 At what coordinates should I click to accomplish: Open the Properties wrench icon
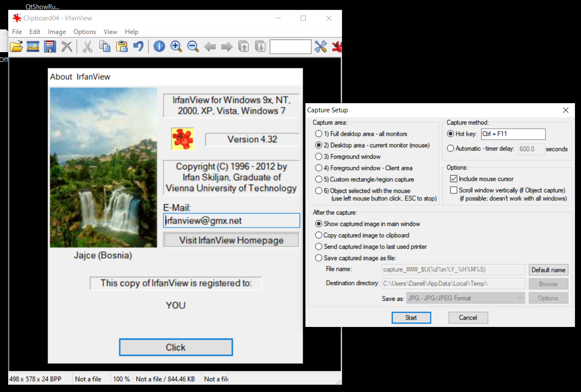[321, 46]
